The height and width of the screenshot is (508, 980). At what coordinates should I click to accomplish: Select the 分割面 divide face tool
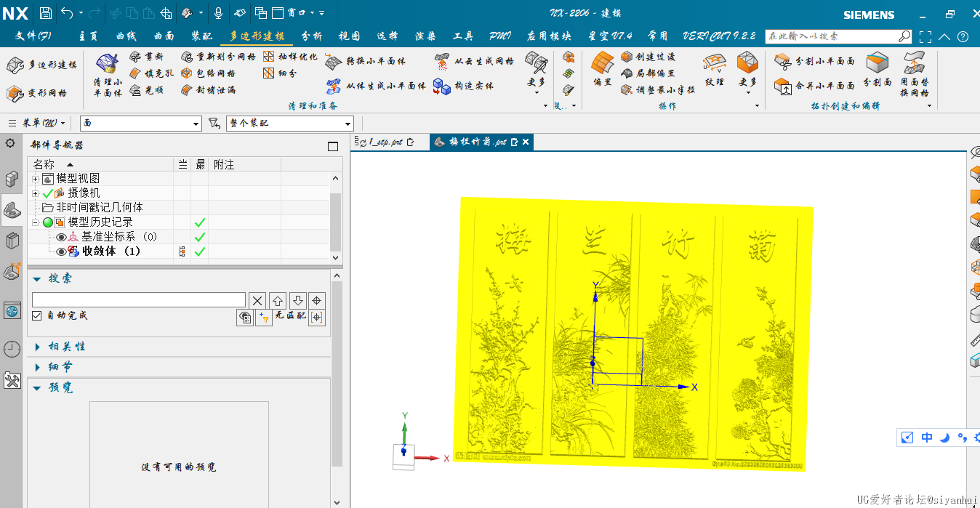tap(877, 70)
